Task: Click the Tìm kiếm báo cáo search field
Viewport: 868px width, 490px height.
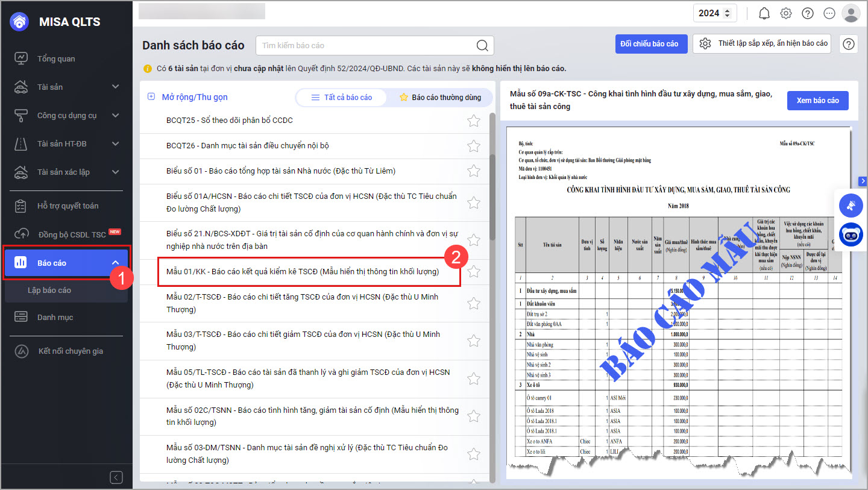Action: click(375, 45)
